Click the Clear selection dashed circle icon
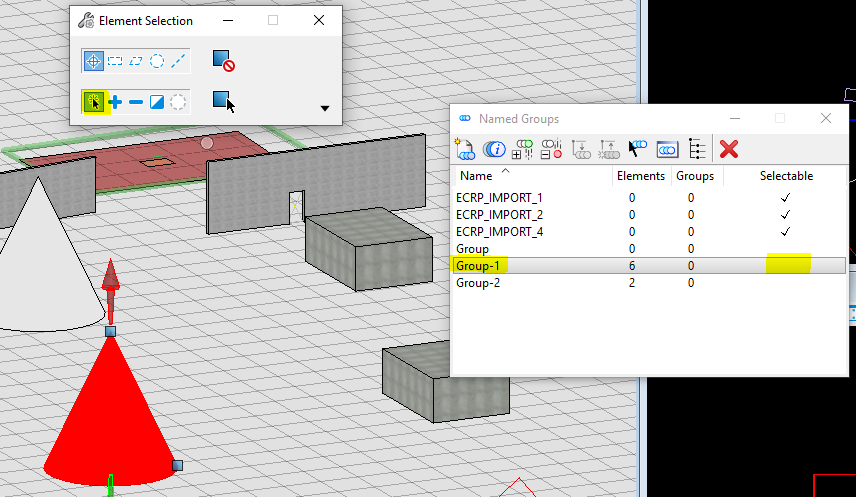The height and width of the screenshot is (497, 856). coord(178,102)
